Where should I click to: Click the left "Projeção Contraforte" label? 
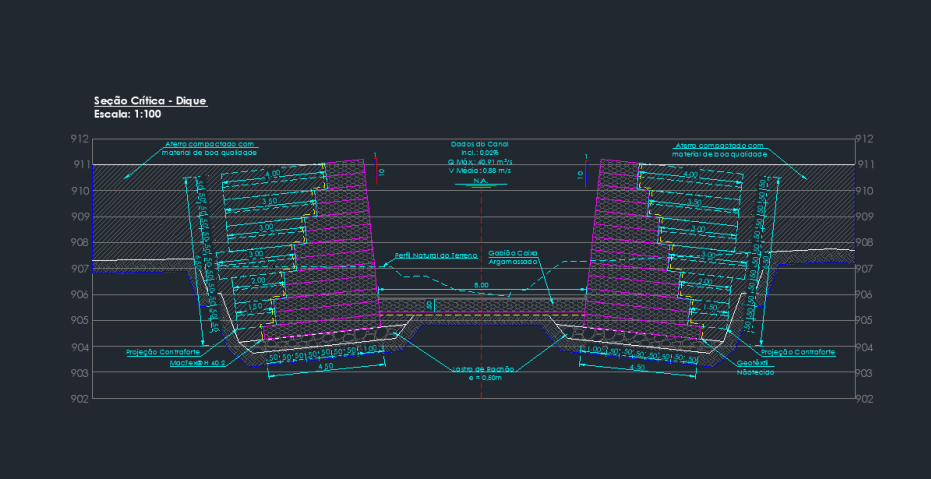(163, 352)
